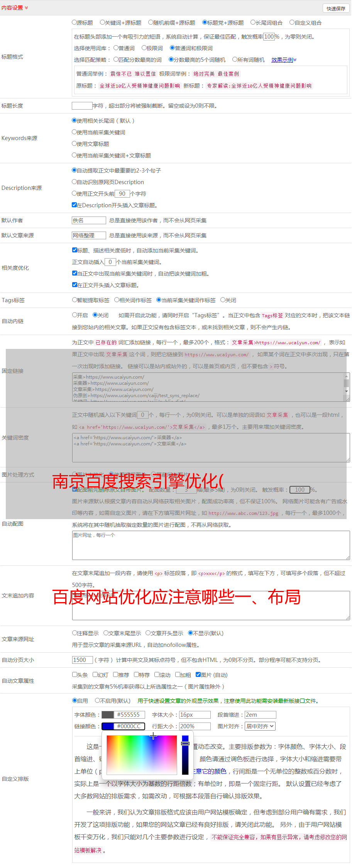Click the 关键词密度 html links textarea
This screenshot has width=352, height=868.
click(211, 448)
